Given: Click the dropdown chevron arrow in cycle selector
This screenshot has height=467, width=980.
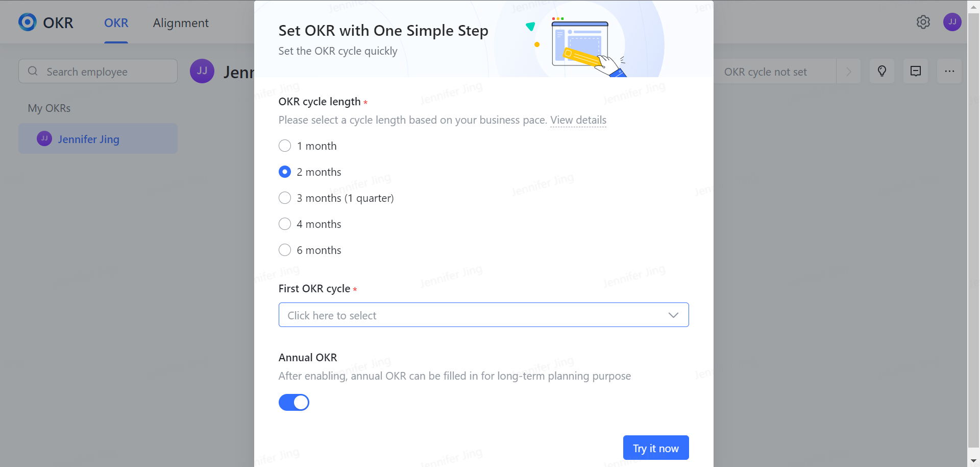Looking at the screenshot, I should [673, 315].
